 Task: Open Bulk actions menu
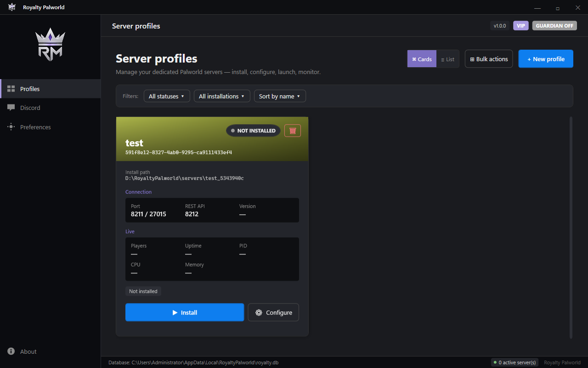[489, 59]
